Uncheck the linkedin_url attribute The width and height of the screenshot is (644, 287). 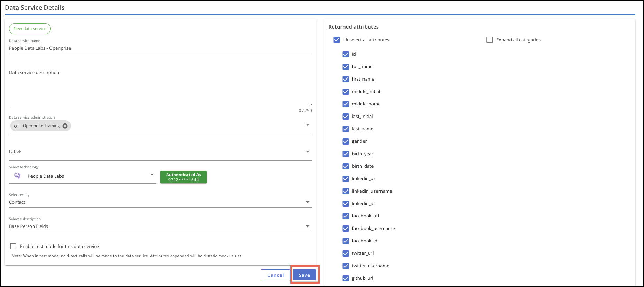tap(346, 179)
